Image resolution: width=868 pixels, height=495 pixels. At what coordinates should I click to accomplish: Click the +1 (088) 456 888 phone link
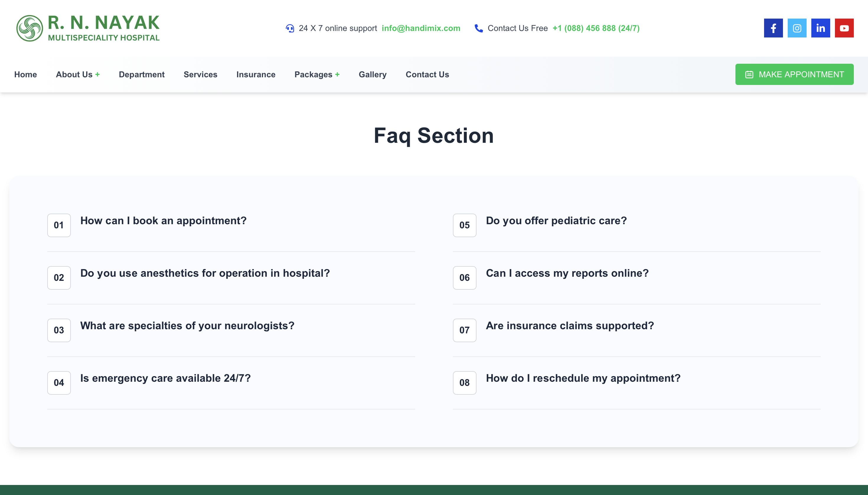596,28
